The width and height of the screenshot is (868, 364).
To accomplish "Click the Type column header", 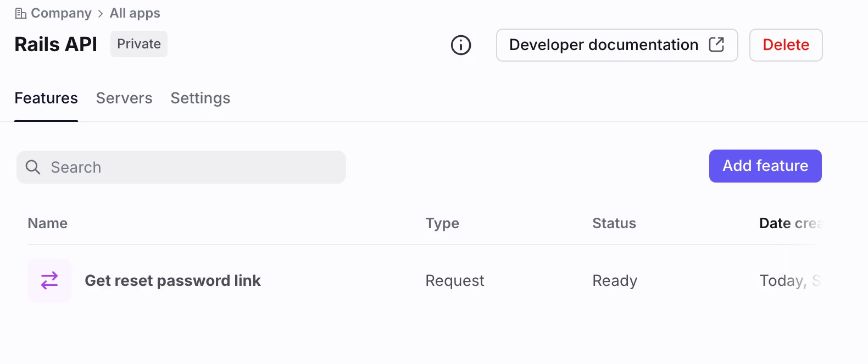I will (x=442, y=223).
